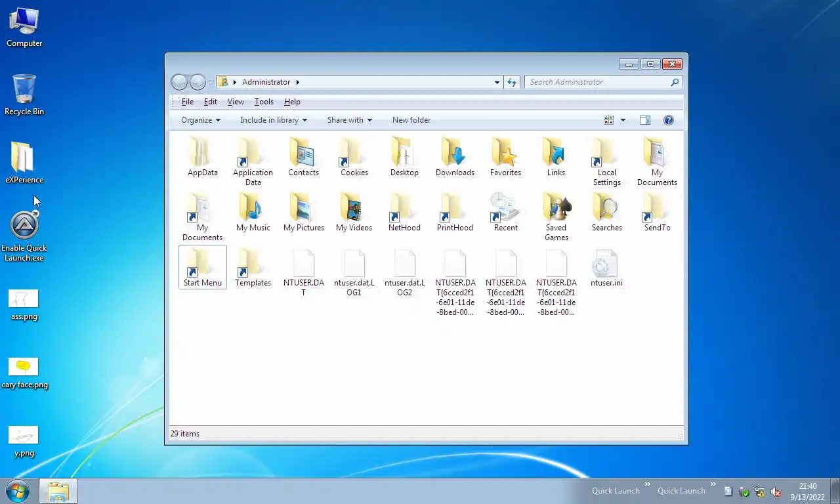Select the Recent shortcut

tap(505, 211)
